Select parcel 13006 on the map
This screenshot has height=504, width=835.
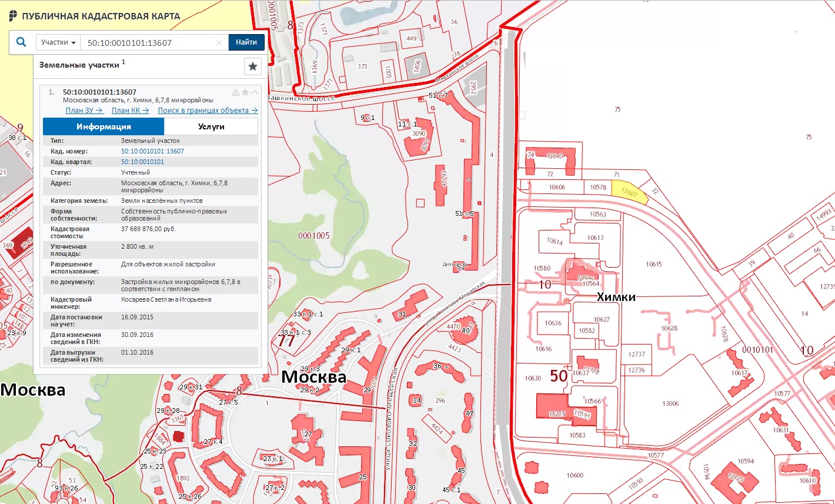[670, 403]
